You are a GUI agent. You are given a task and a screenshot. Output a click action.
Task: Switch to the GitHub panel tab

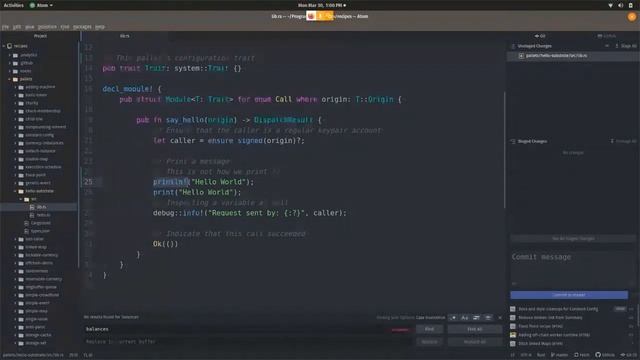coord(606,36)
